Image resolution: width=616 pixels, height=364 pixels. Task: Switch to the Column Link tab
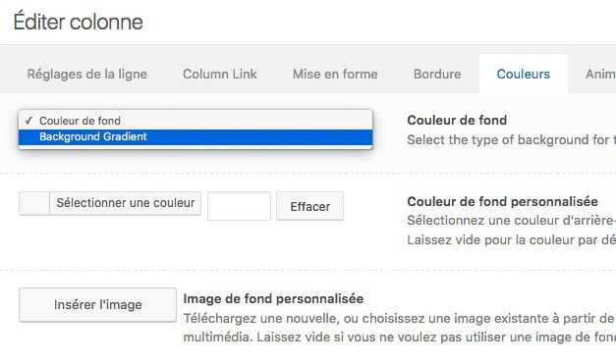[220, 74]
